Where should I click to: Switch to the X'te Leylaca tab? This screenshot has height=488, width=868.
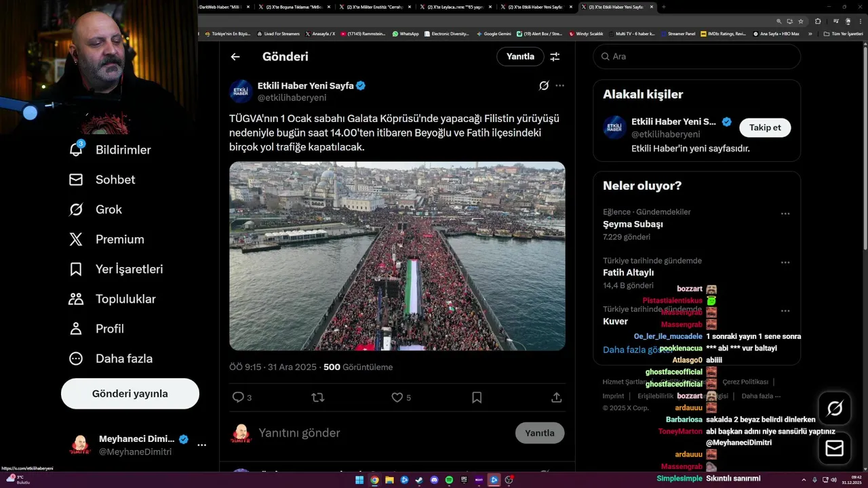point(454,7)
